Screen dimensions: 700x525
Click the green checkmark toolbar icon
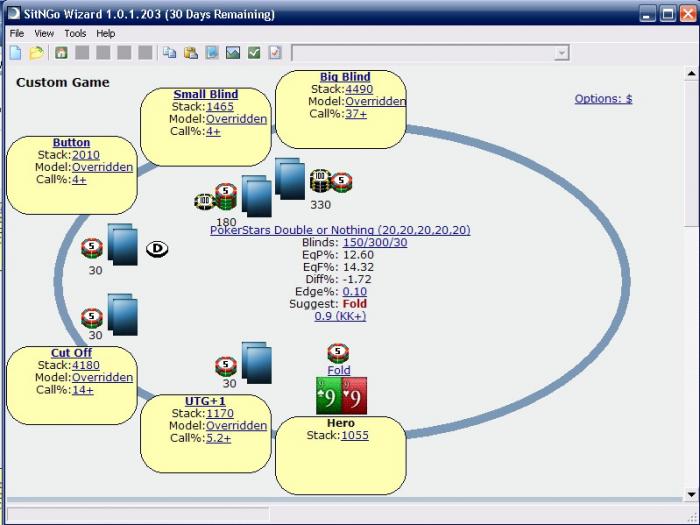(x=254, y=53)
